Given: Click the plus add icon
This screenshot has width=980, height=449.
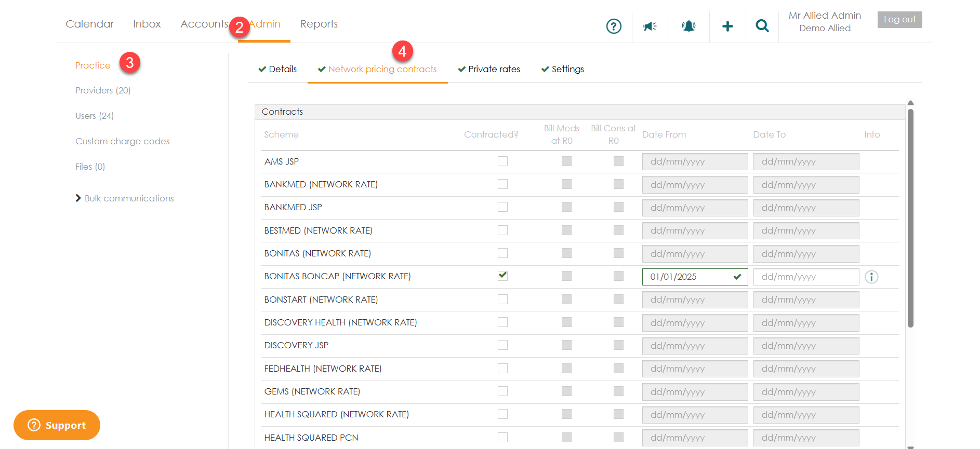Looking at the screenshot, I should [x=727, y=26].
